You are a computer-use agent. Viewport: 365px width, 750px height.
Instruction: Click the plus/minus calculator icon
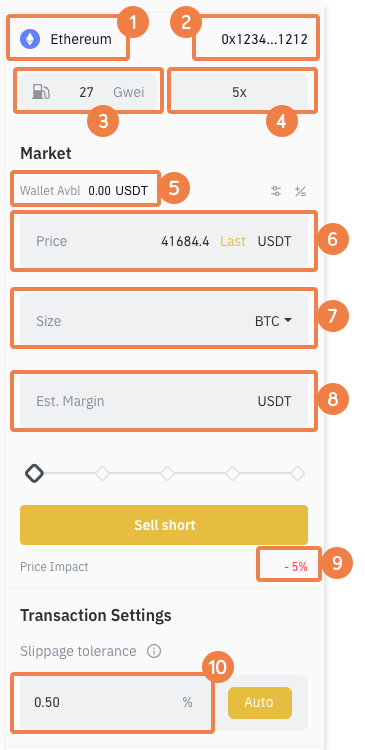coord(300,192)
